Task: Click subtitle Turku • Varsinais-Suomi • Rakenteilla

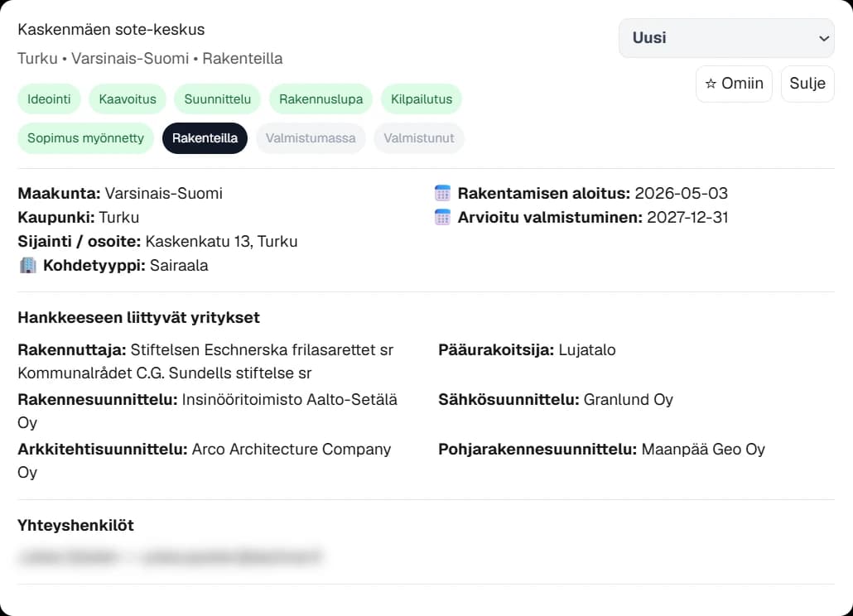Action: tap(150, 58)
